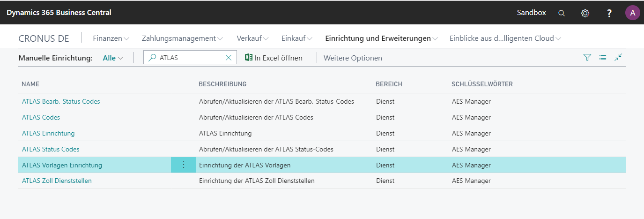
Task: Select description 'Einrichtung der ATLAS Zoll Dienststellen'
Action: click(x=257, y=181)
